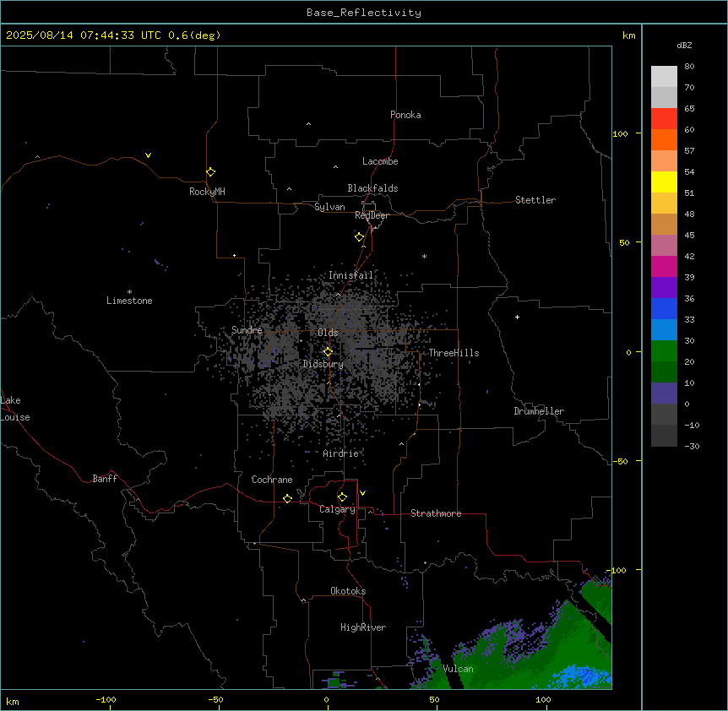Viewport: 728px width, 711px height.
Task: Pick the light blue swatch between 30 and 33 dBZ
Action: tap(664, 329)
